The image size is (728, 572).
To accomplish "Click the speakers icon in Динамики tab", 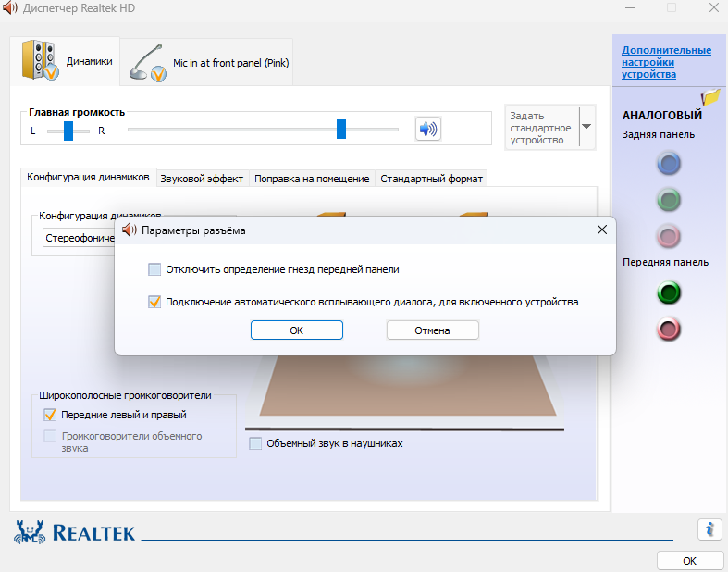I will (x=40, y=60).
